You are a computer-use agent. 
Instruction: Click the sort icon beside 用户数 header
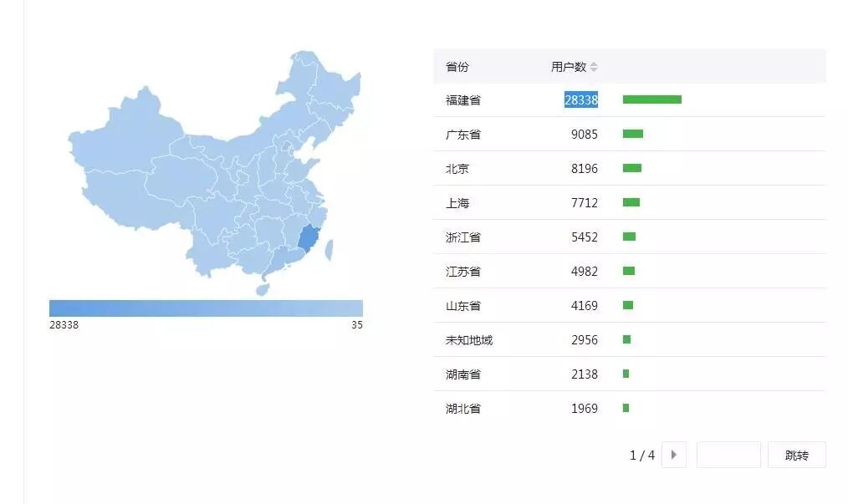click(594, 67)
